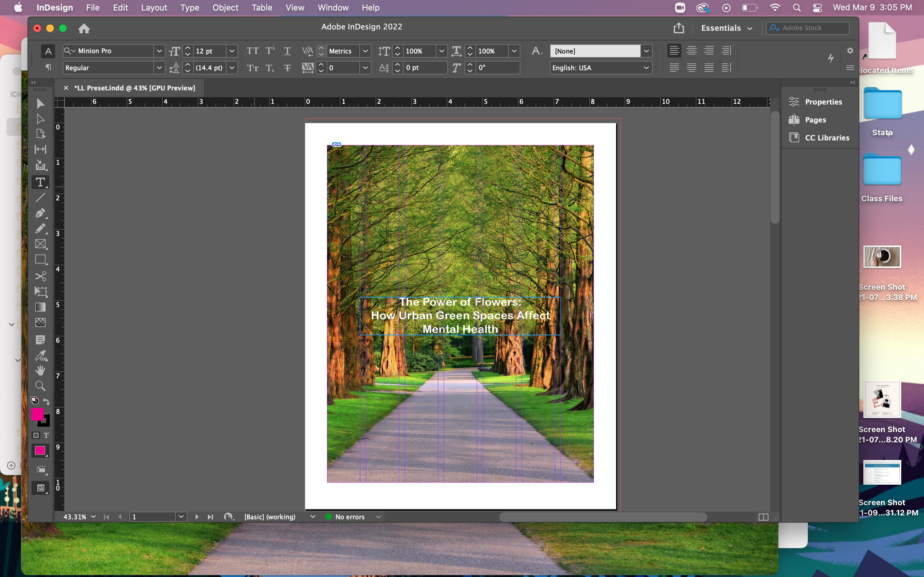Click the Eyedropper tool
The width and height of the screenshot is (924, 577).
[x=40, y=355]
